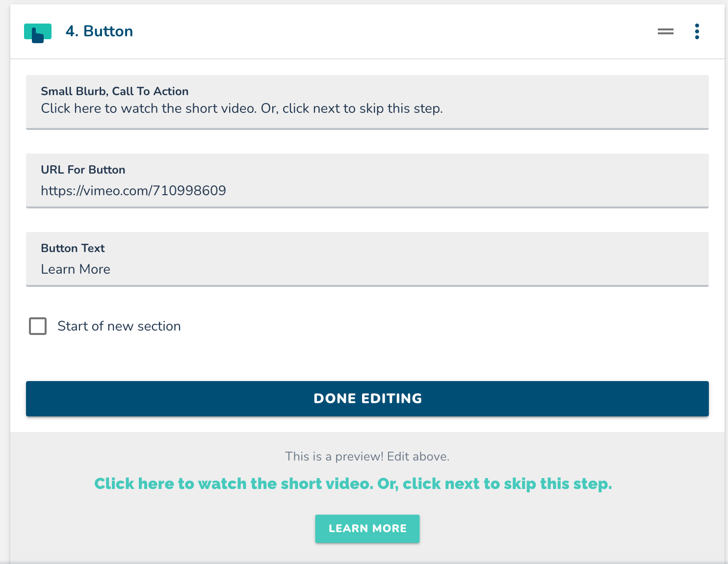Image resolution: width=728 pixels, height=564 pixels.
Task: Click the "4. Button" block title
Action: tap(99, 31)
